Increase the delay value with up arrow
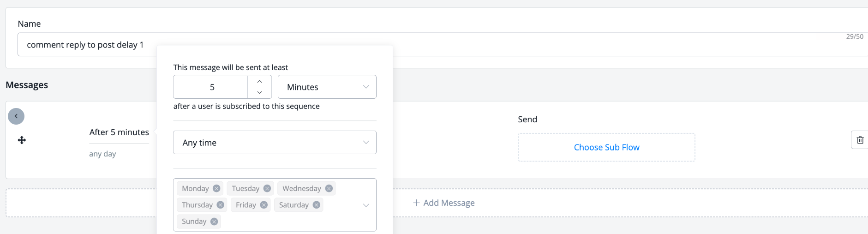This screenshot has width=868, height=234. point(259,81)
